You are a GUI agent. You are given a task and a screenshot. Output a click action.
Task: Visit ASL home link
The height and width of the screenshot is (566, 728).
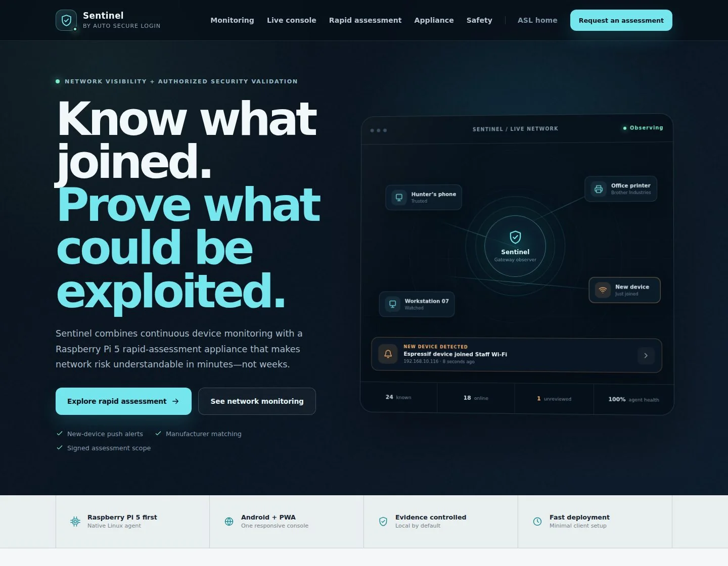537,20
